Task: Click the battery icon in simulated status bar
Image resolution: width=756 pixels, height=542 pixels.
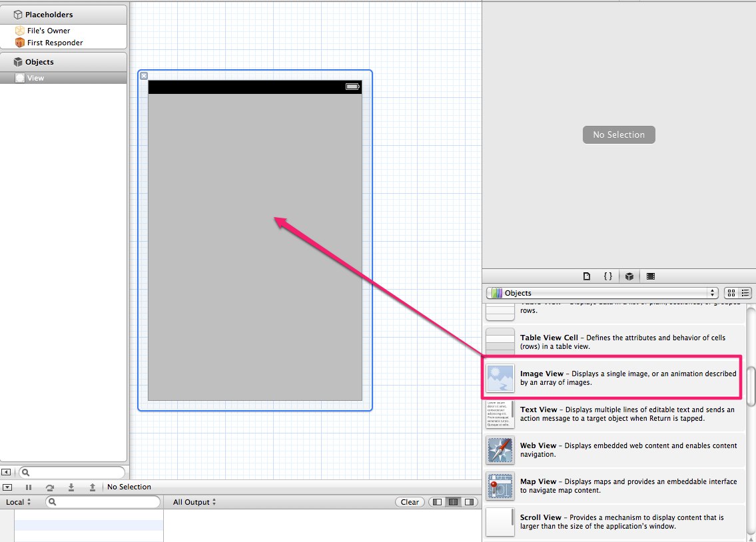Action: [x=352, y=87]
